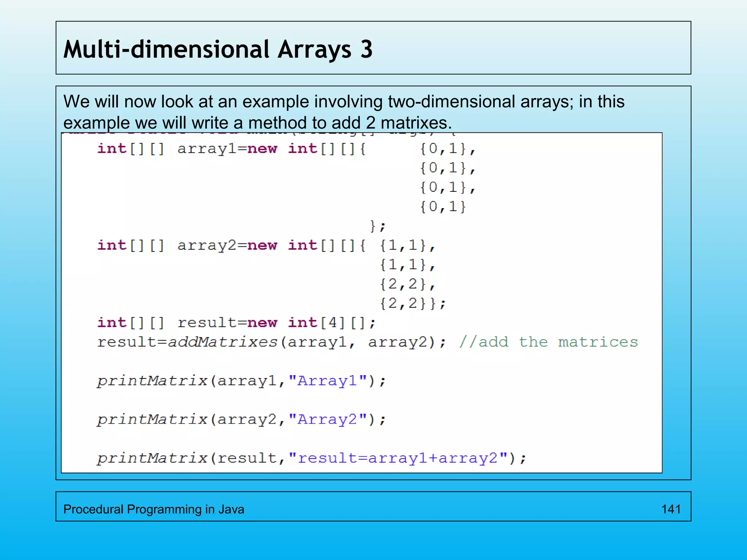747x560 pixels.
Task: Click the 'int[][] array2=new int[][]{' declaration
Action: pyautogui.click(x=232, y=245)
